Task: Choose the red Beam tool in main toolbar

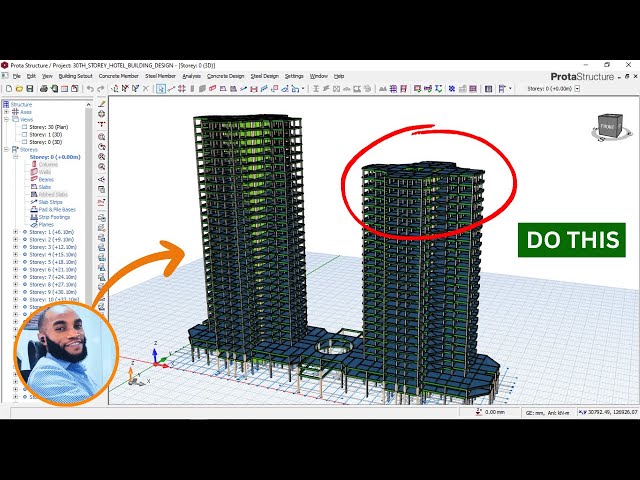Action: pos(213,89)
